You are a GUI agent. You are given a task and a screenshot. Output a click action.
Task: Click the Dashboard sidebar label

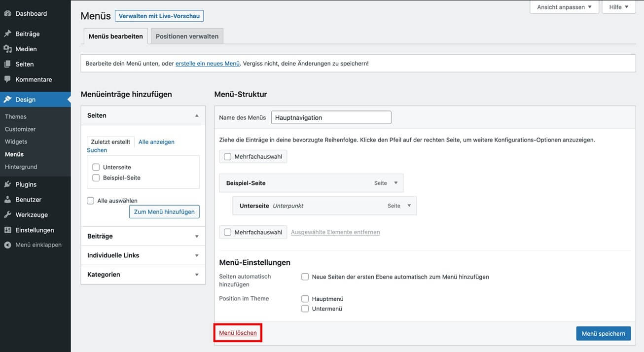click(x=31, y=14)
